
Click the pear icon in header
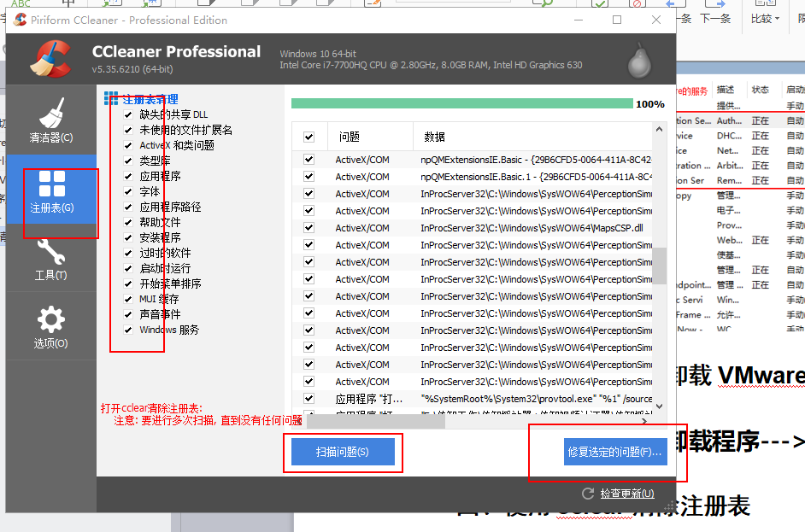coord(639,61)
